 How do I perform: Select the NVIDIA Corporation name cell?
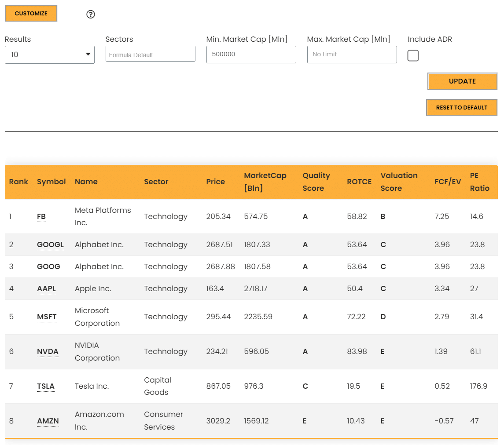pos(97,352)
